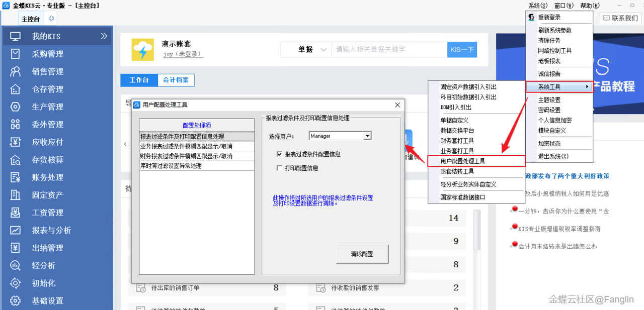The width and height of the screenshot is (644, 310).
Task: Open the 选择用户 Manager dropdown
Action: (x=367, y=136)
